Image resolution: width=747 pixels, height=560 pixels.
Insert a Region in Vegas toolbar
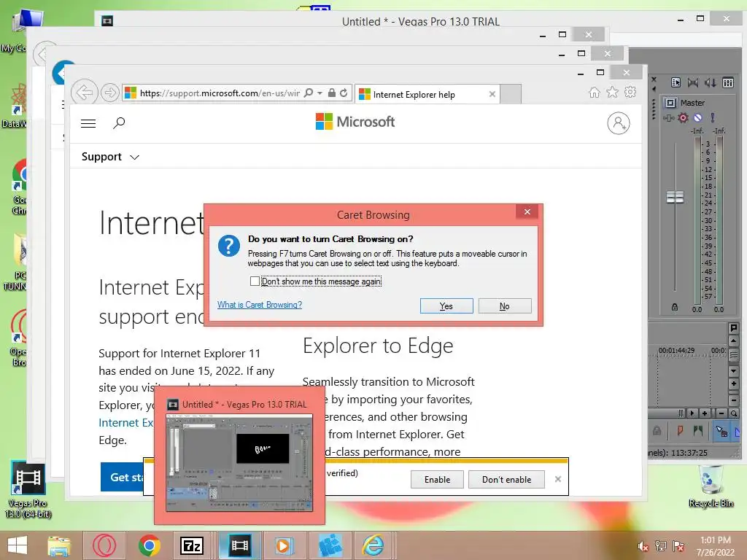(698, 432)
